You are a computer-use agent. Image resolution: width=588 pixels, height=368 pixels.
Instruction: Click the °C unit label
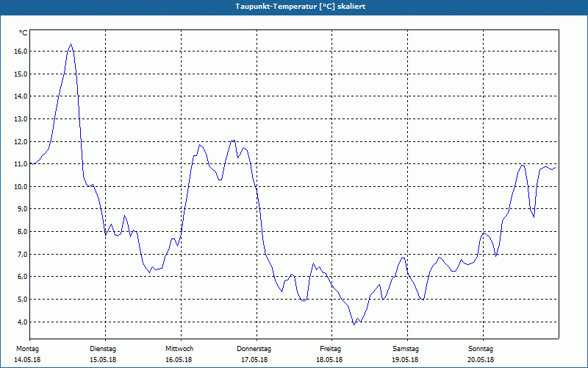tap(24, 33)
